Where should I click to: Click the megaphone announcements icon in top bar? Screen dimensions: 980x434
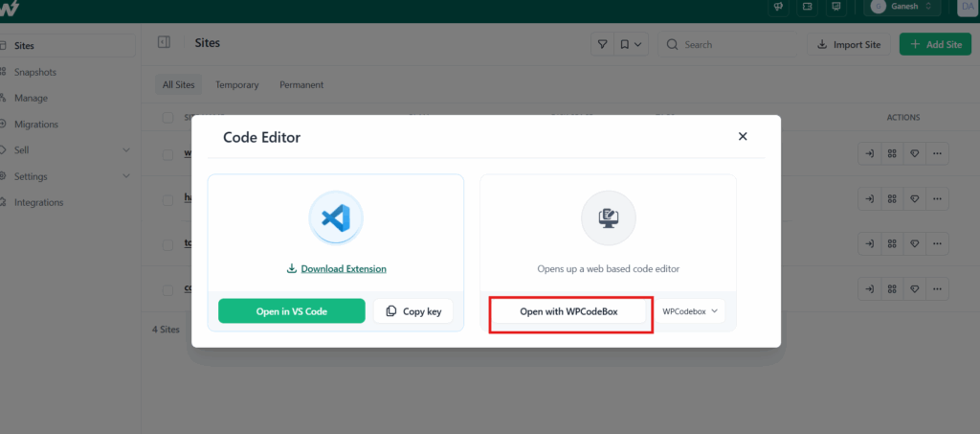pos(778,7)
